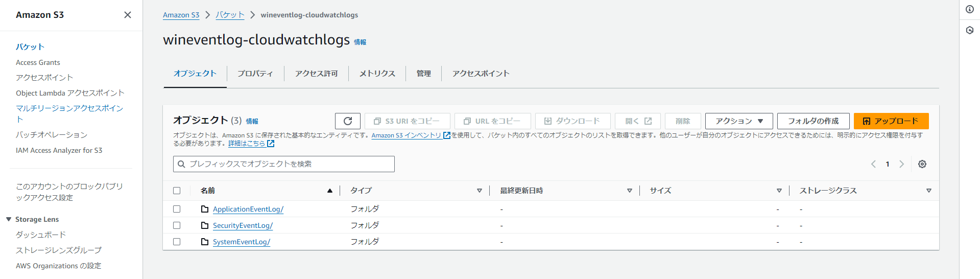Viewport: 980px width, 279px height.
Task: Open the メトリクス tab
Action: click(x=377, y=74)
